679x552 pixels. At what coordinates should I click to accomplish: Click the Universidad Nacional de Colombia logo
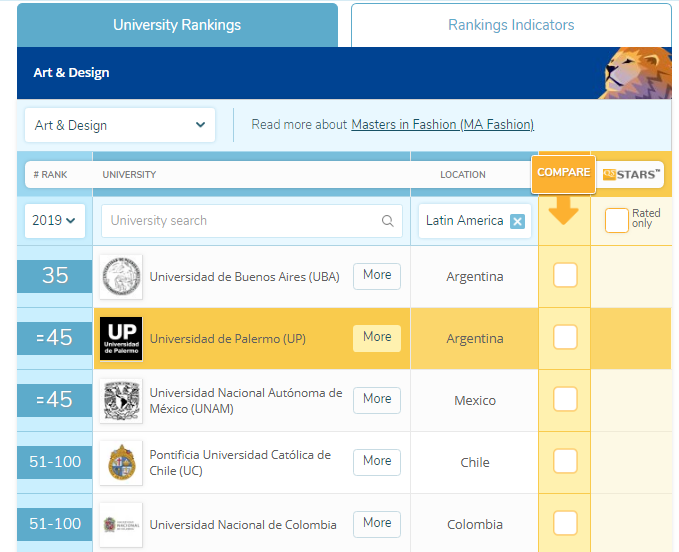pyautogui.click(x=121, y=524)
